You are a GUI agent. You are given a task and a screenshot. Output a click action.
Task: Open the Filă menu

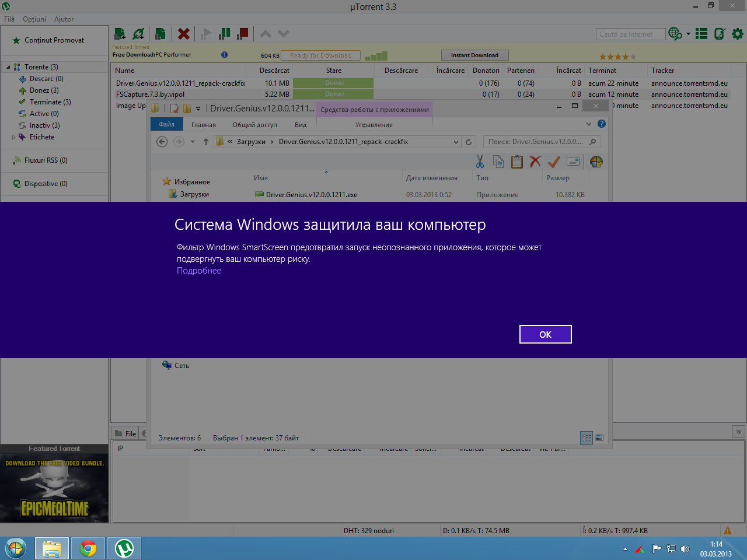(x=9, y=19)
